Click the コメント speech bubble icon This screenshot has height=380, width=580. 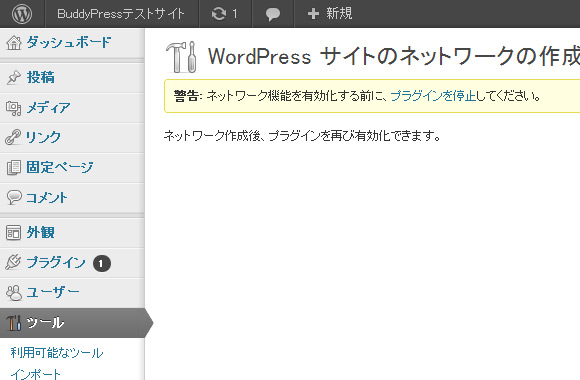point(14,197)
